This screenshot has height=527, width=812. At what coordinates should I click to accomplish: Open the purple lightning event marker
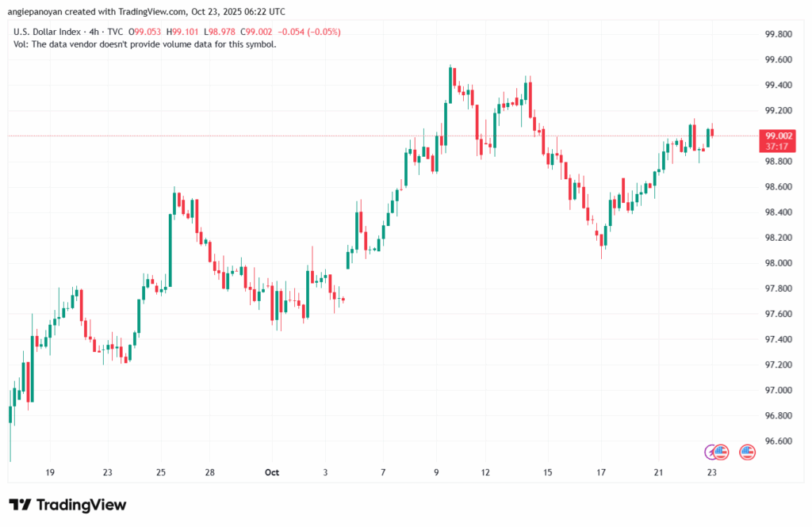coord(711,452)
